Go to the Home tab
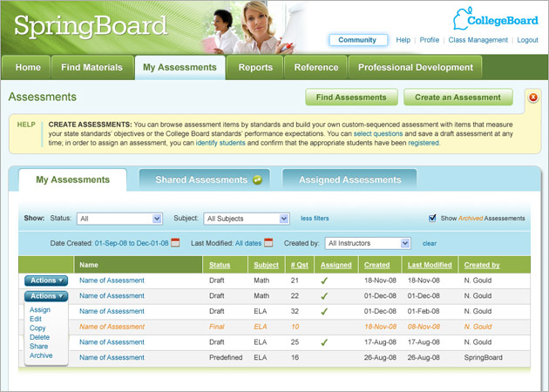549x392 pixels. coord(27,67)
